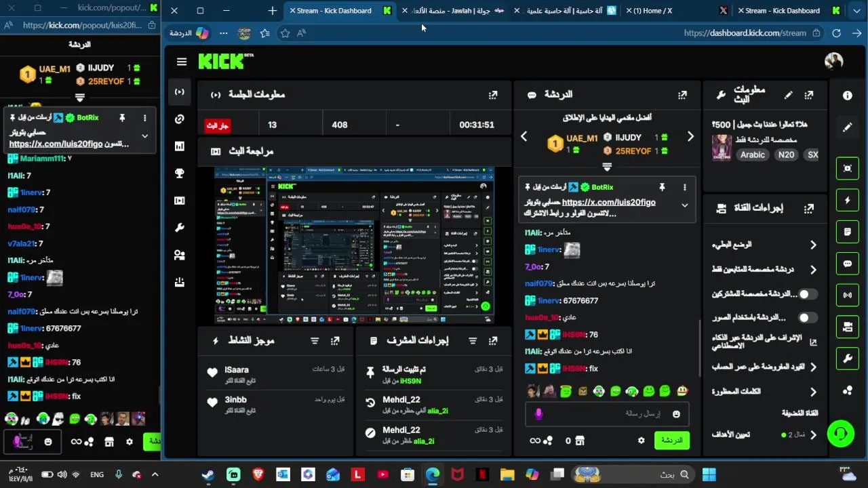Switch to the Jawlah games platform tab
868x488 pixels.
(453, 11)
